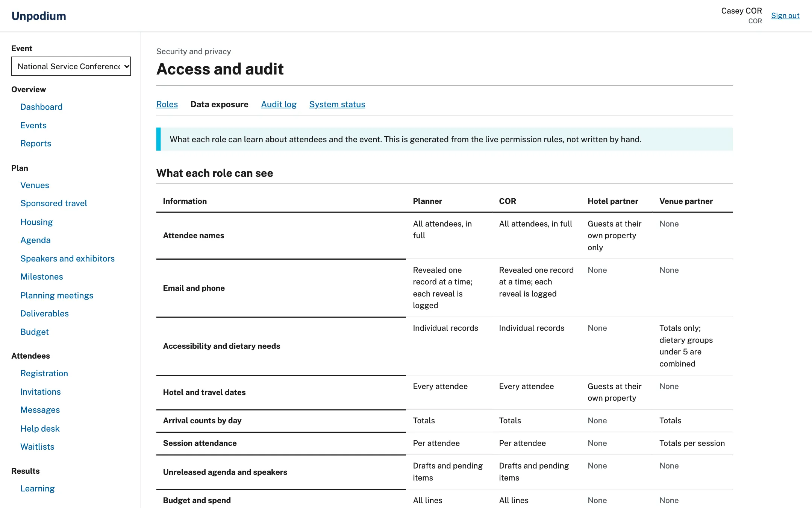Click the Unpodium logo
Image resolution: width=812 pixels, height=508 pixels.
pos(39,16)
